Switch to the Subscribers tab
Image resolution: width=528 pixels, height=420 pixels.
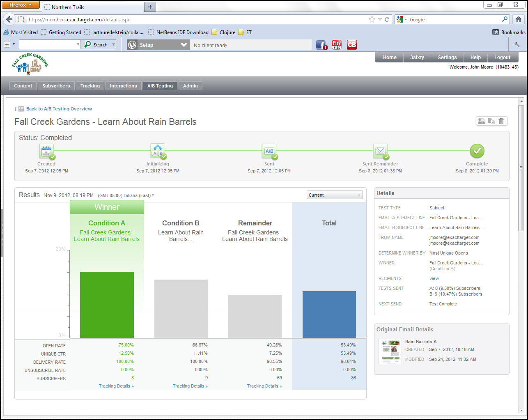[56, 86]
